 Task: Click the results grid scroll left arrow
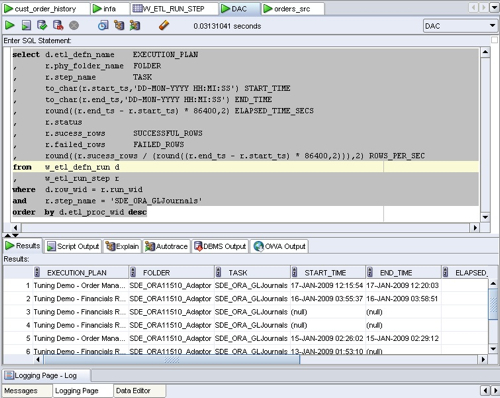[38, 360]
